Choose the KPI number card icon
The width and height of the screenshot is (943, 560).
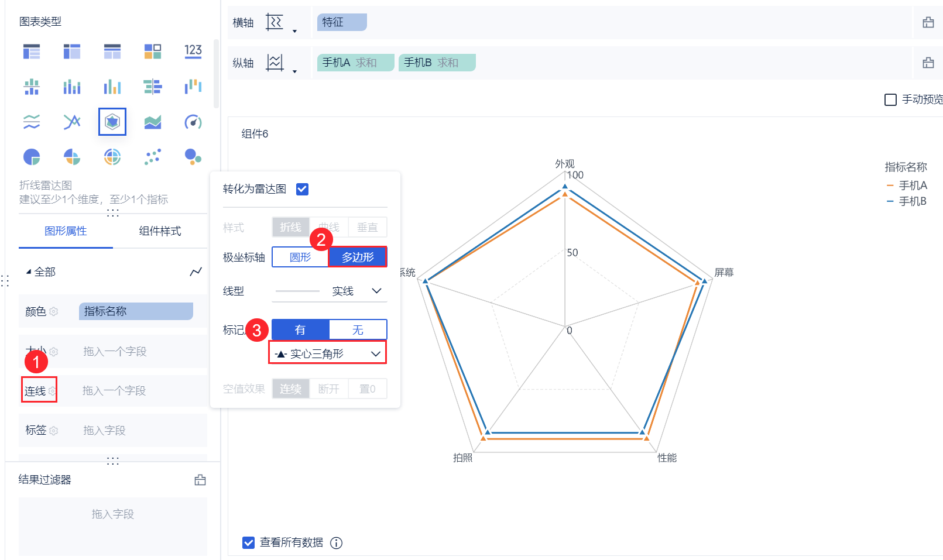[193, 51]
